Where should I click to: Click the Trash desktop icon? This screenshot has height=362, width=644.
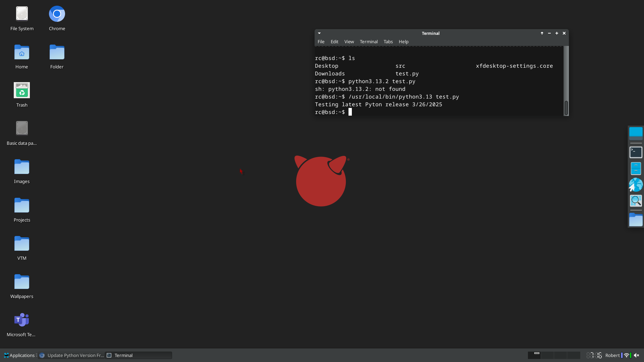point(21,90)
